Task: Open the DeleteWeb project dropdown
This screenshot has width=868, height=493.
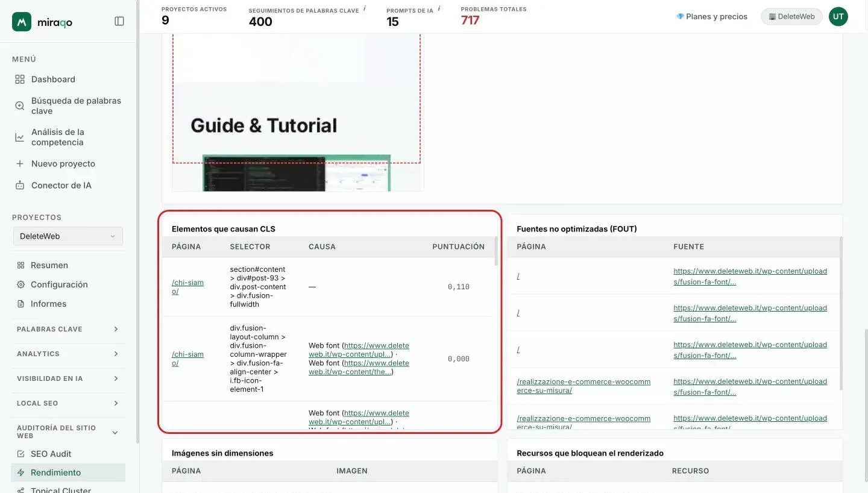Action: click(68, 236)
